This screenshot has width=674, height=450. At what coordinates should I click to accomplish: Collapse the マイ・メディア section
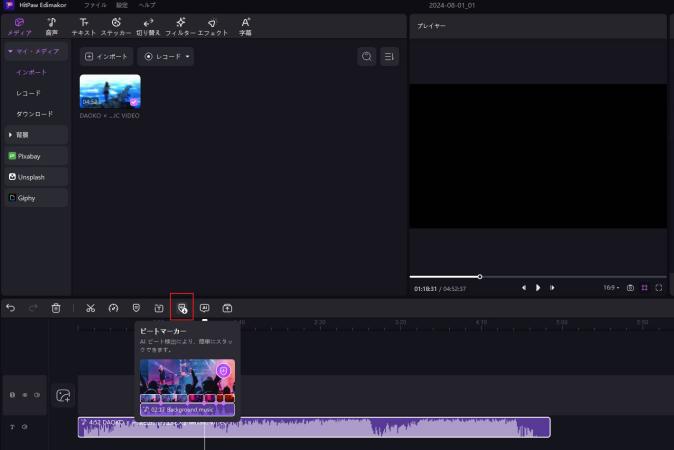click(36, 51)
